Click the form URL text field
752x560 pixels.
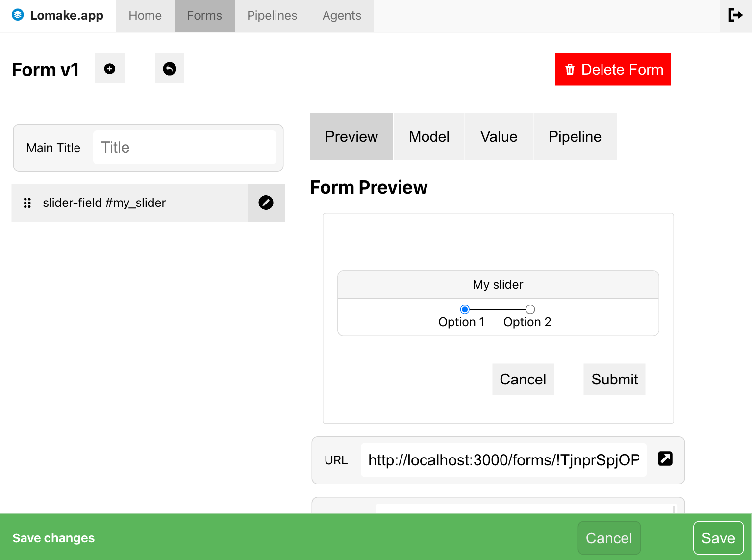(x=503, y=460)
